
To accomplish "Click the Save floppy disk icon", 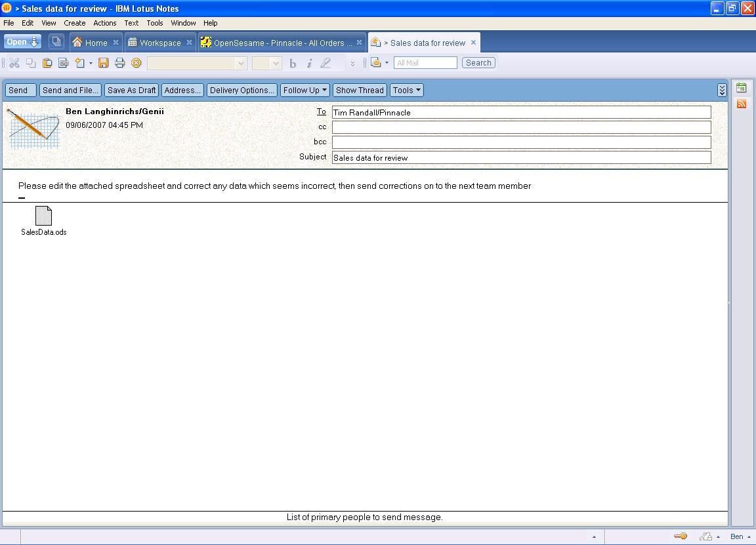I will (x=103, y=63).
